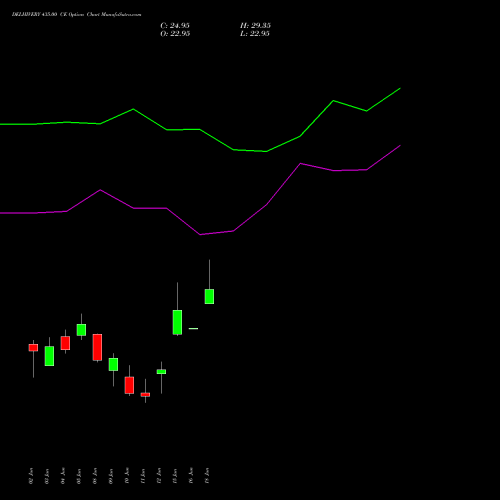This screenshot has width=500, height=500.
Task: Click the 09 Jun date axis label
Action: pyautogui.click(x=111, y=476)
